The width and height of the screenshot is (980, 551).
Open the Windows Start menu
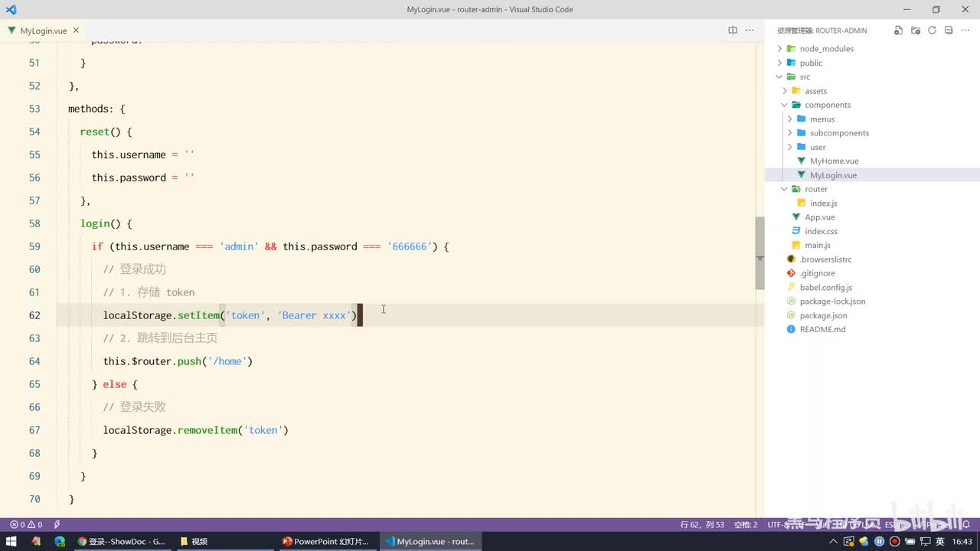pyautogui.click(x=11, y=541)
